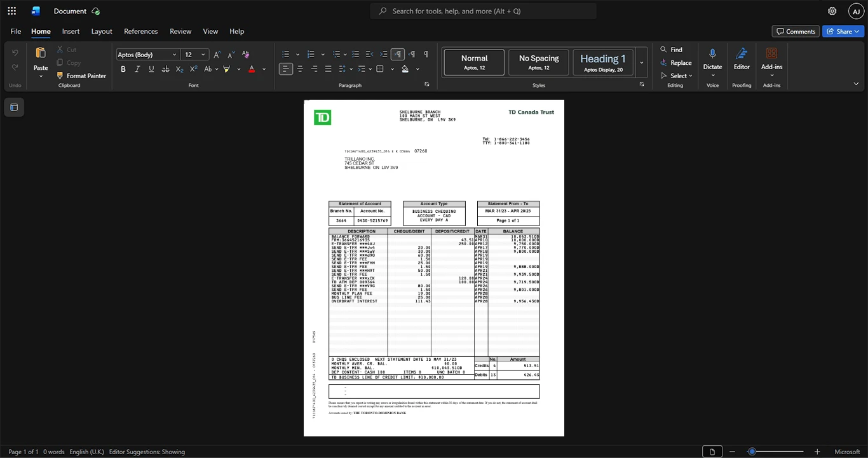Click the zoom slider handle

coord(752,452)
